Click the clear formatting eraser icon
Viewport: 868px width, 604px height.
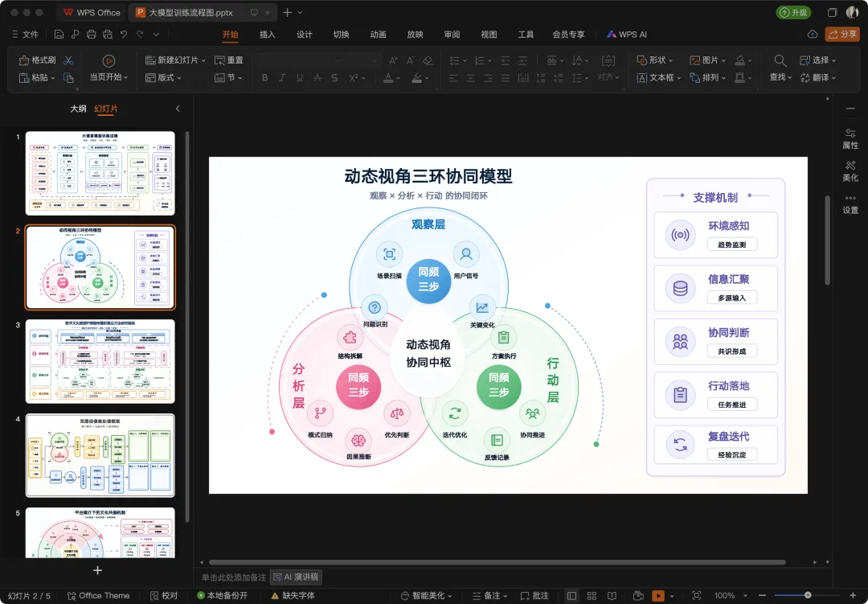[428, 60]
